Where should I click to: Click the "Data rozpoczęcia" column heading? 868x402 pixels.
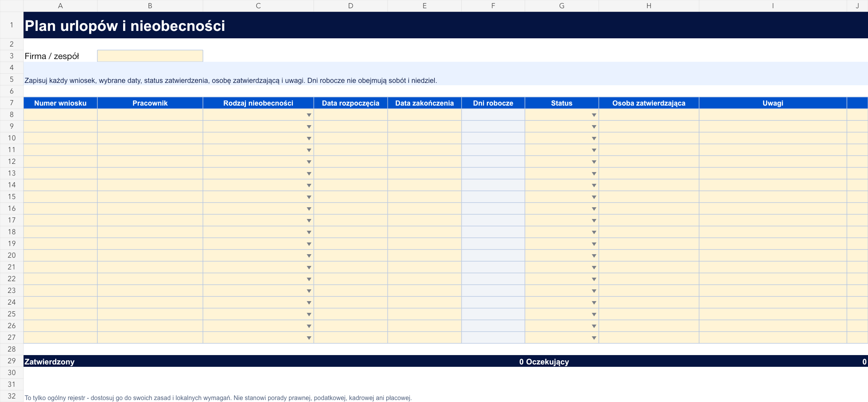(x=351, y=103)
